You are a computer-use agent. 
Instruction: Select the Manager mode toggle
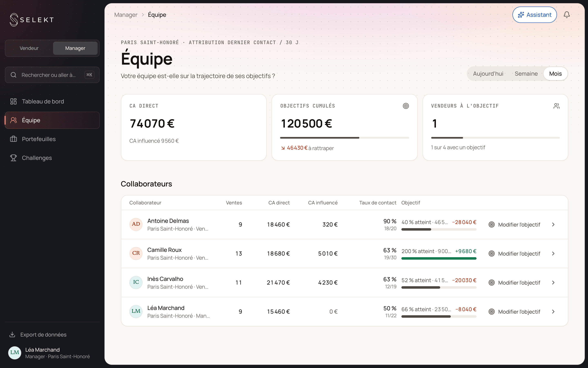point(75,48)
